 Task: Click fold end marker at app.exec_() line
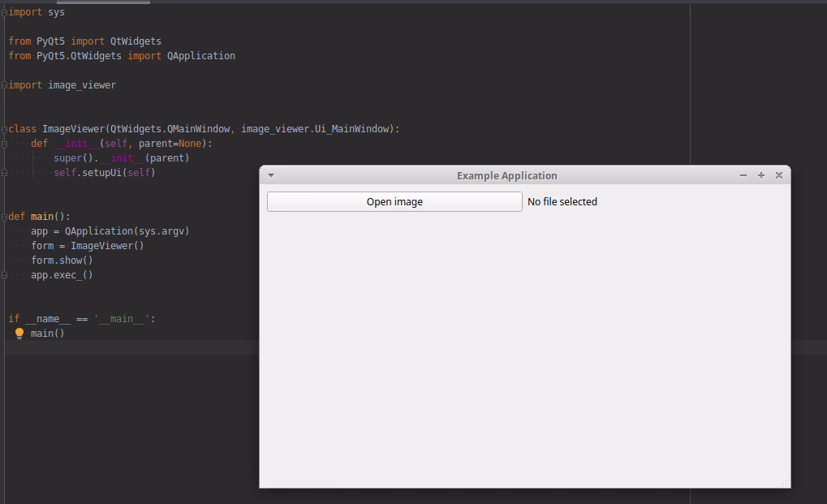tap(4, 275)
